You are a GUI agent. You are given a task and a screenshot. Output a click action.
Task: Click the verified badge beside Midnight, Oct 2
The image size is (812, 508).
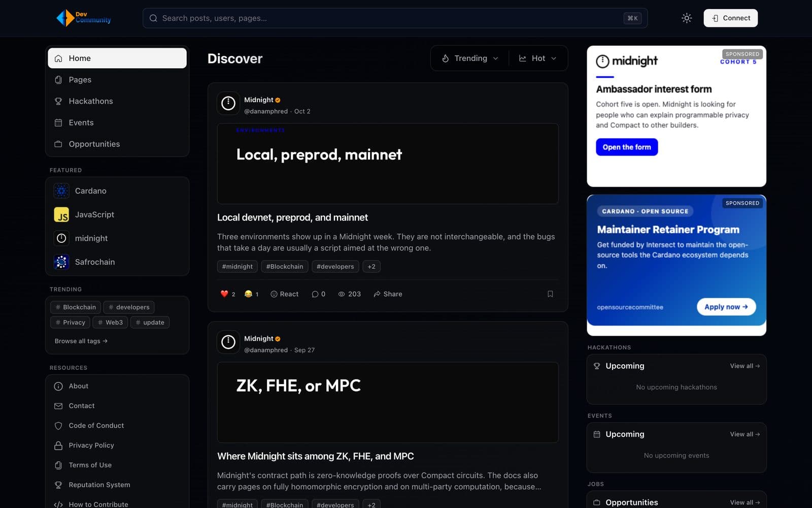[278, 100]
